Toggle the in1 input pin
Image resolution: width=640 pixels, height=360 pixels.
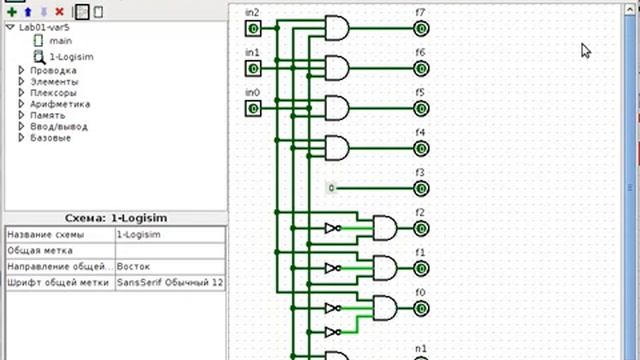point(253,69)
